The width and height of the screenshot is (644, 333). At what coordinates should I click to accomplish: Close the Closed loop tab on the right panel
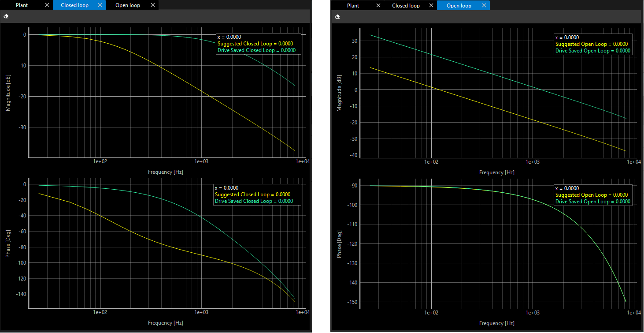(x=431, y=5)
